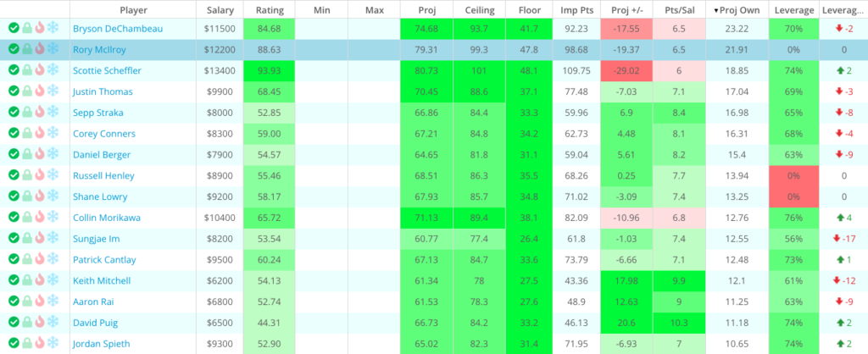Select the 10.3 Pts/Sal cell
Viewport: 868px width, 354px height.
coord(679,323)
